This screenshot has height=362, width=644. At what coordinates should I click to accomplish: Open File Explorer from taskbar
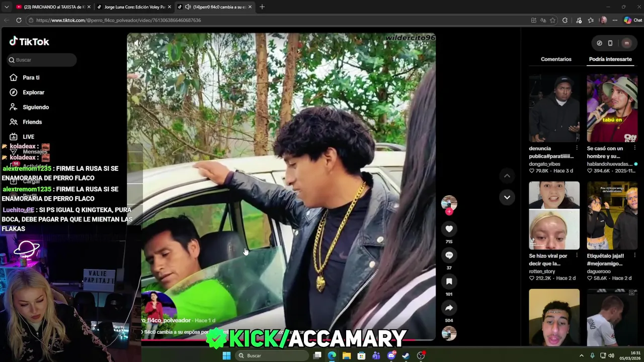pyautogui.click(x=347, y=355)
